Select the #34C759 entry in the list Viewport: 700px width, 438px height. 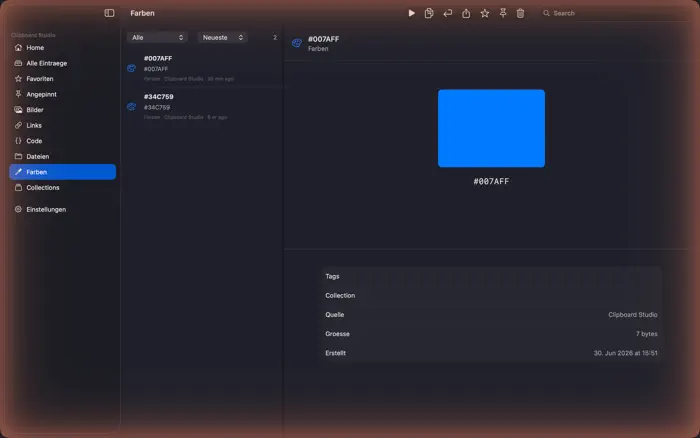pos(203,106)
